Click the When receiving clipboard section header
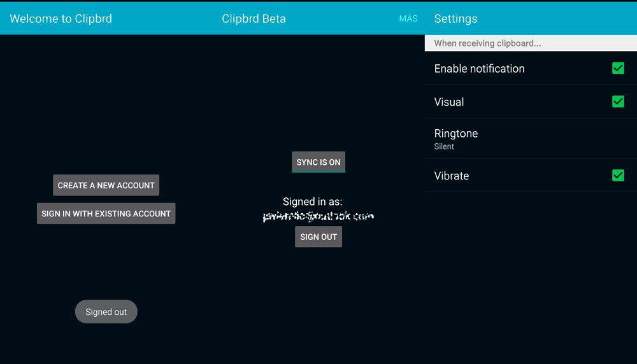Screen dimensions: 637x364 pyautogui.click(x=487, y=43)
